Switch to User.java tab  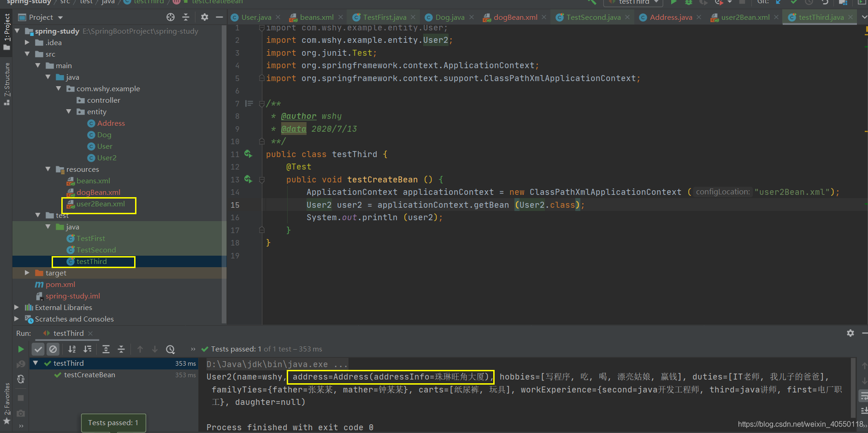tap(256, 17)
